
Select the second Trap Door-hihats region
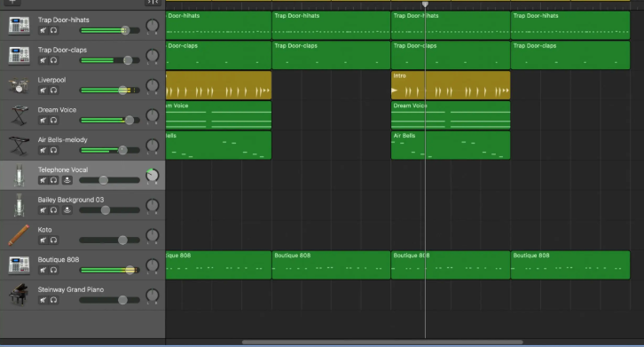331,25
